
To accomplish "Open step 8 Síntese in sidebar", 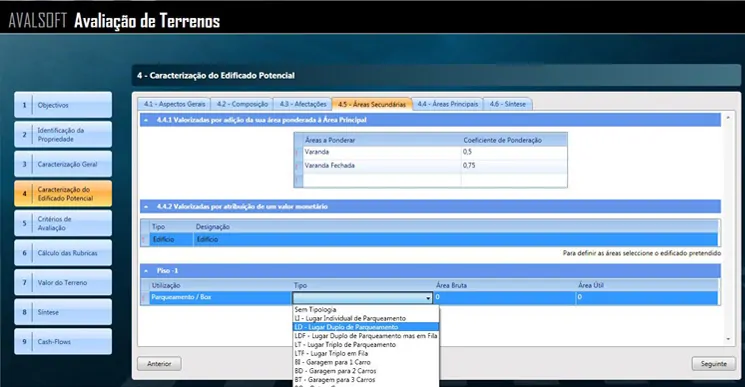I will point(63,312).
